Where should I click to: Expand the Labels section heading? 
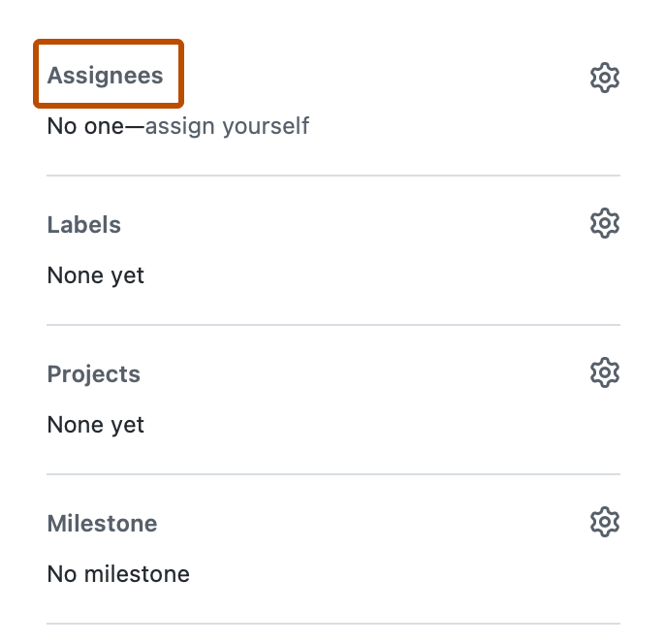[84, 225]
